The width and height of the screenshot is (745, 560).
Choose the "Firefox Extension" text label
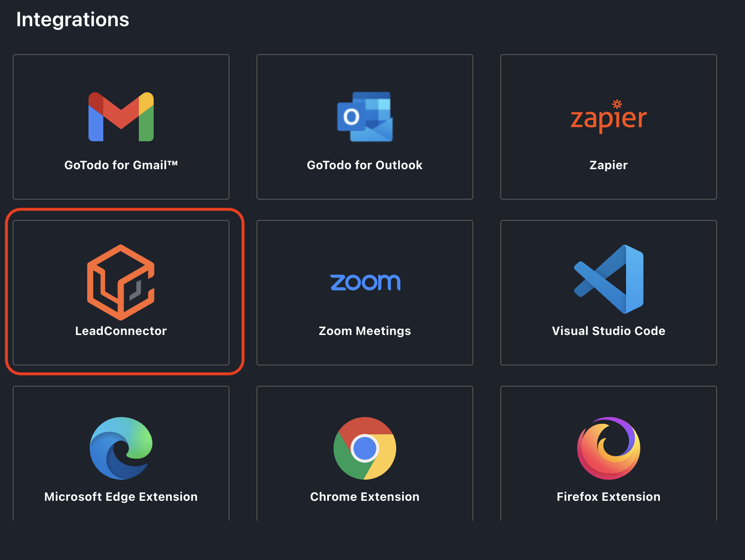(608, 497)
